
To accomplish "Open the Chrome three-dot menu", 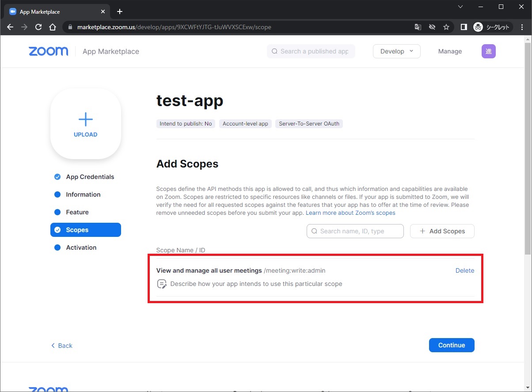I will pos(522,27).
